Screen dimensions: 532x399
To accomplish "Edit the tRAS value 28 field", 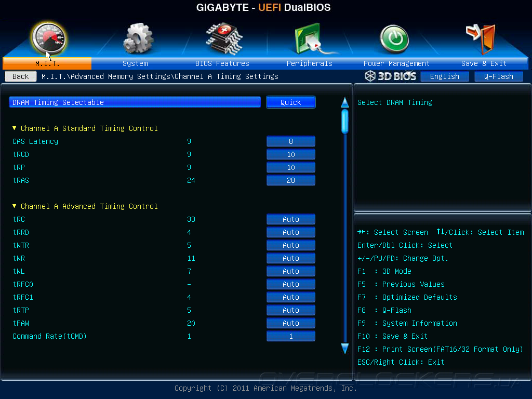I will coord(291,180).
